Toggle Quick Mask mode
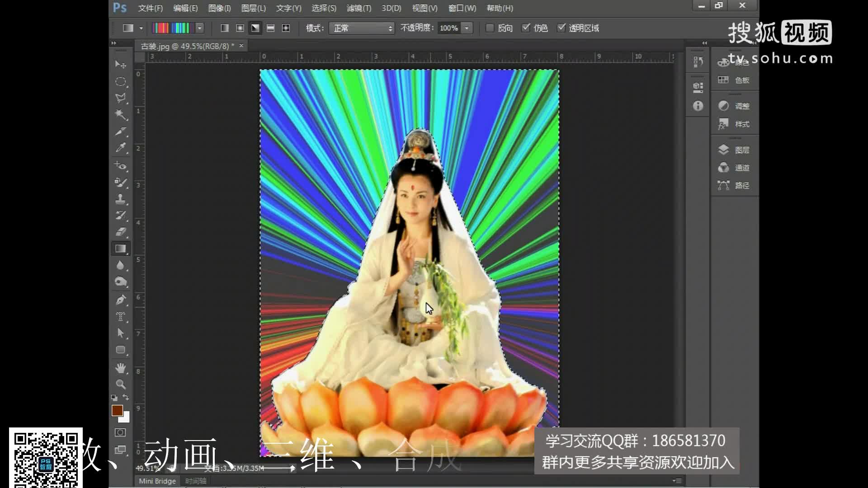Viewport: 868px width, 488px height. click(120, 432)
